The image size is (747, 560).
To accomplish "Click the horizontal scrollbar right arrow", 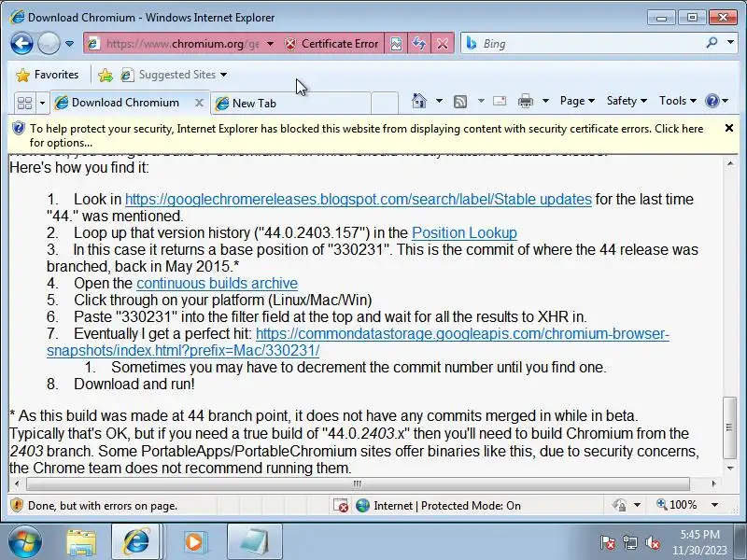I will point(714,483).
